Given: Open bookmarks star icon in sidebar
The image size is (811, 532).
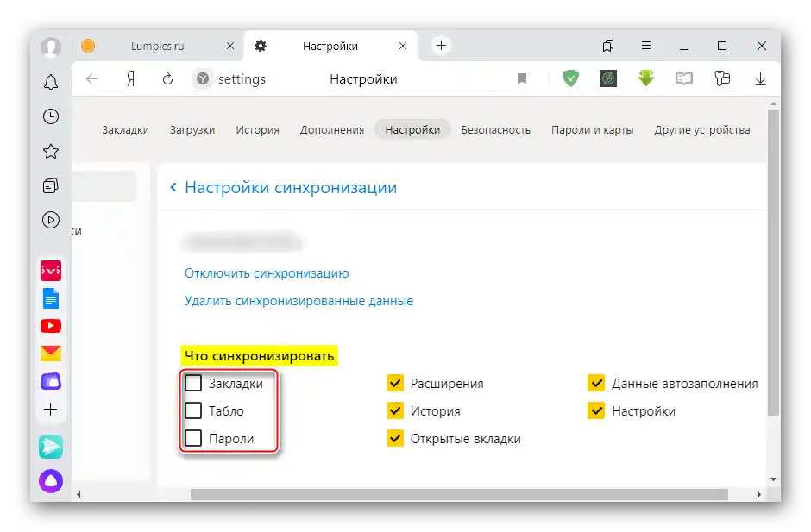Looking at the screenshot, I should point(51,152).
